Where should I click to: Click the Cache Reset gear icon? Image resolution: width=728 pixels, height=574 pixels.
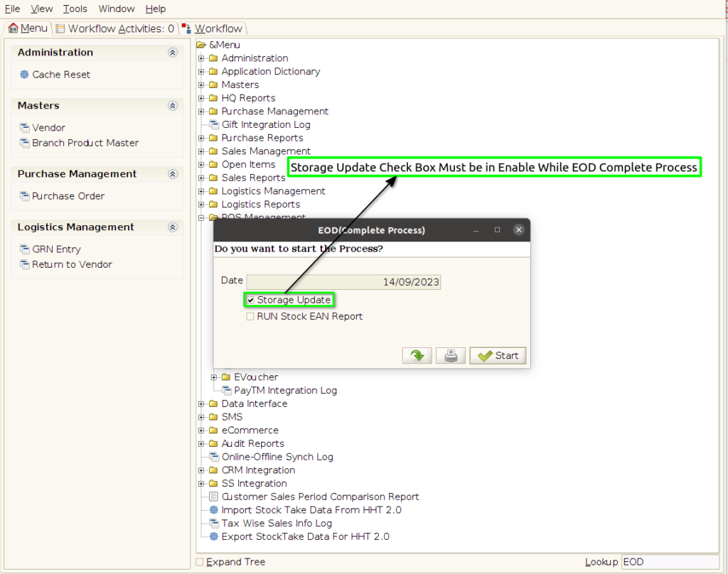pos(24,75)
